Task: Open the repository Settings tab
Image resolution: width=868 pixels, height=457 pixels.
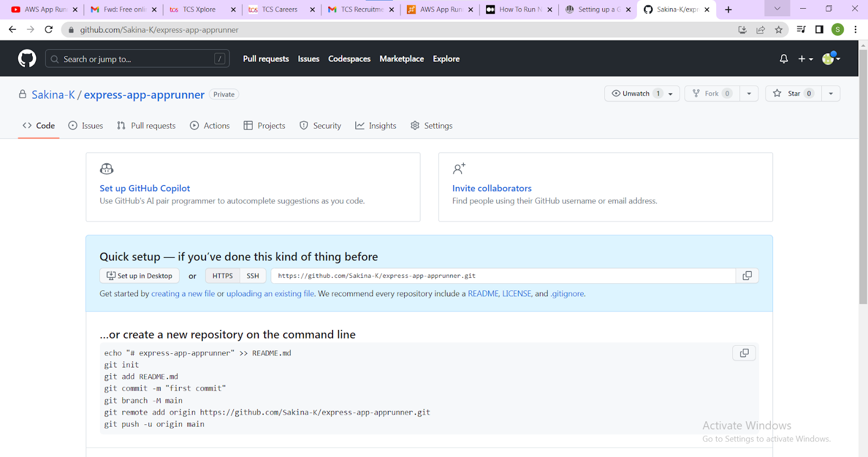Action: click(x=432, y=125)
